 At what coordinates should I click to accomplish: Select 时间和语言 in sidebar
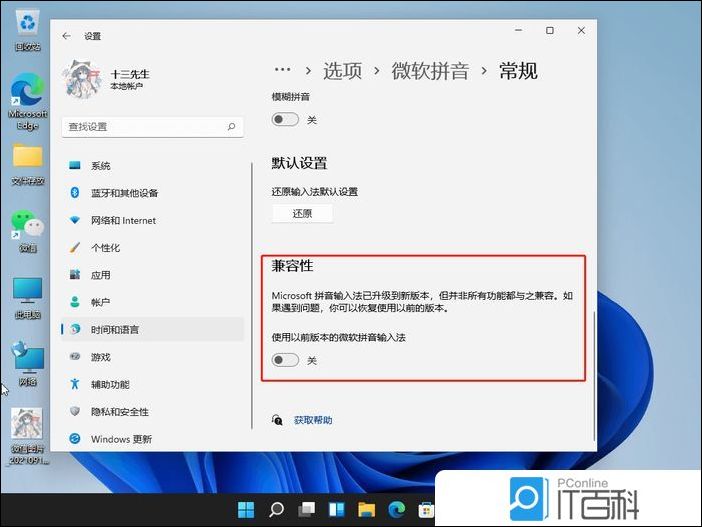click(x=152, y=330)
